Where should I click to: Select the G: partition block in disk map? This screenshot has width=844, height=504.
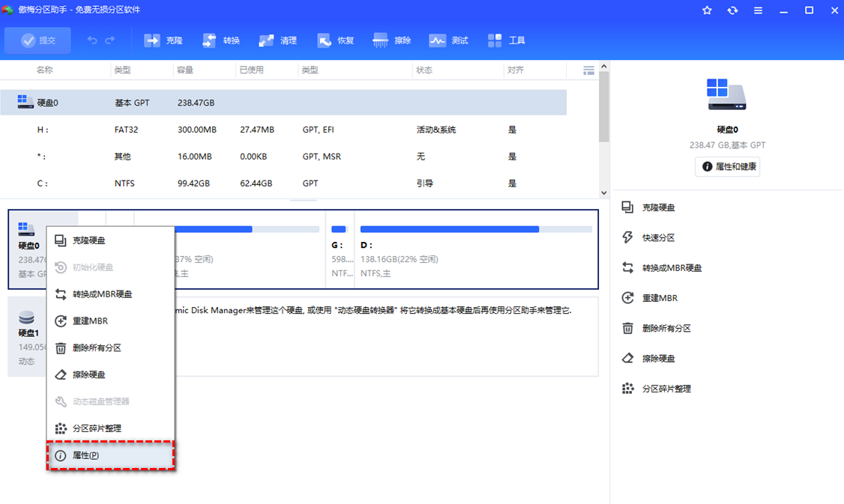tap(340, 249)
